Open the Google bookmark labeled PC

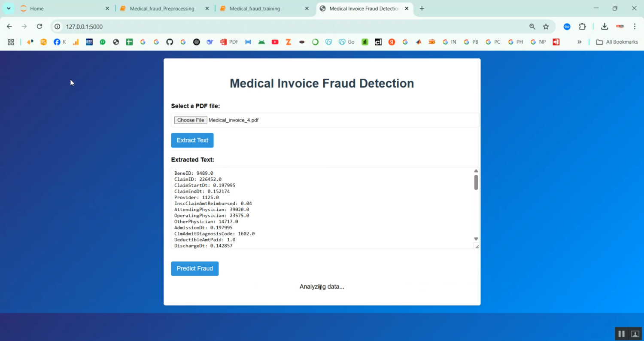493,42
